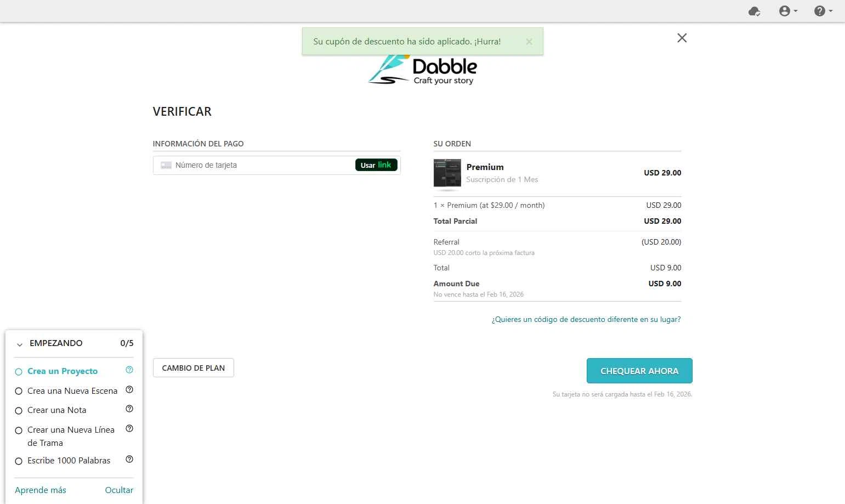Click the Total Parcial label
Image resolution: width=845 pixels, height=504 pixels.
tap(455, 221)
